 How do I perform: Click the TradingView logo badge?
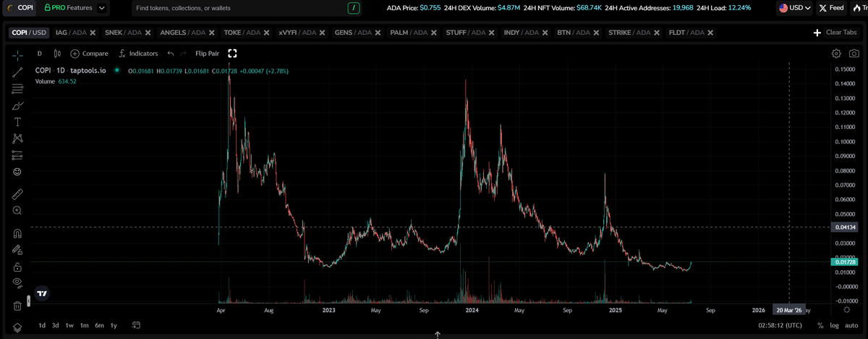[42, 293]
